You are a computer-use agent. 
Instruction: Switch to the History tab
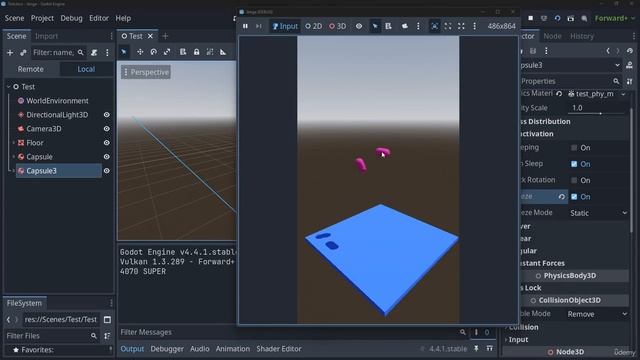pyautogui.click(x=582, y=36)
